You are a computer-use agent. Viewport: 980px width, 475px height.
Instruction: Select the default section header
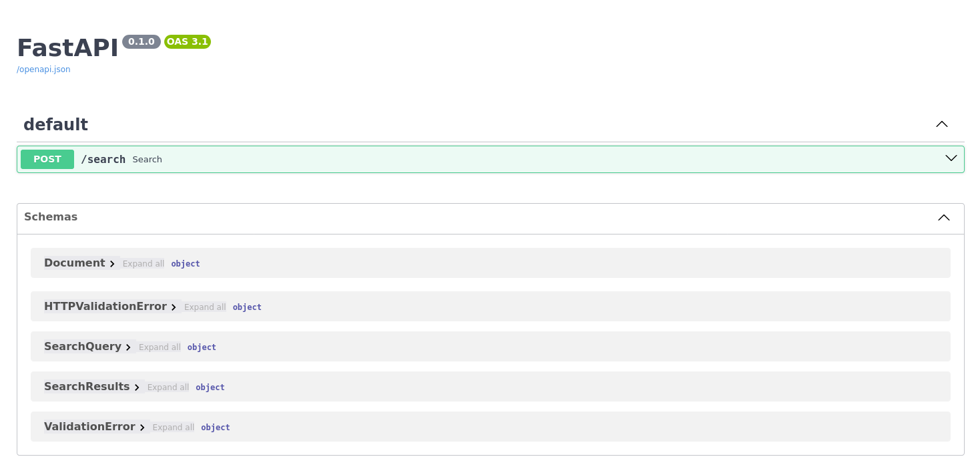[55, 124]
